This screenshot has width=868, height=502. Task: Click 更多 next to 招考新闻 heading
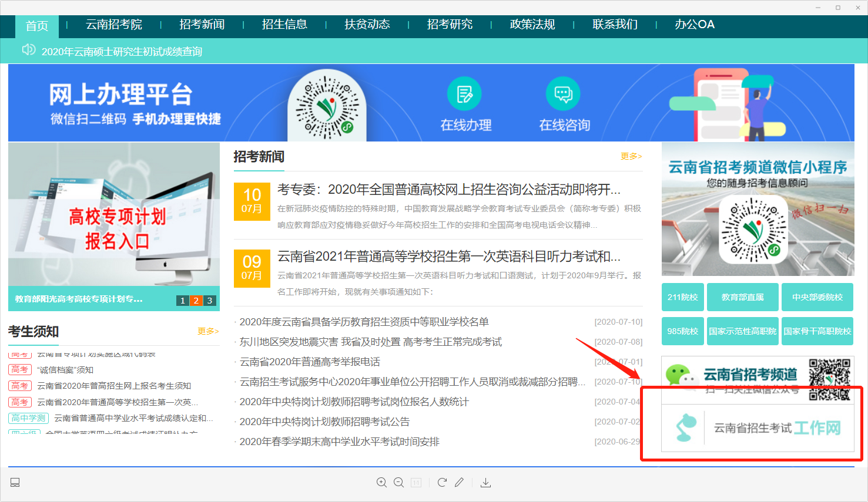coord(631,156)
